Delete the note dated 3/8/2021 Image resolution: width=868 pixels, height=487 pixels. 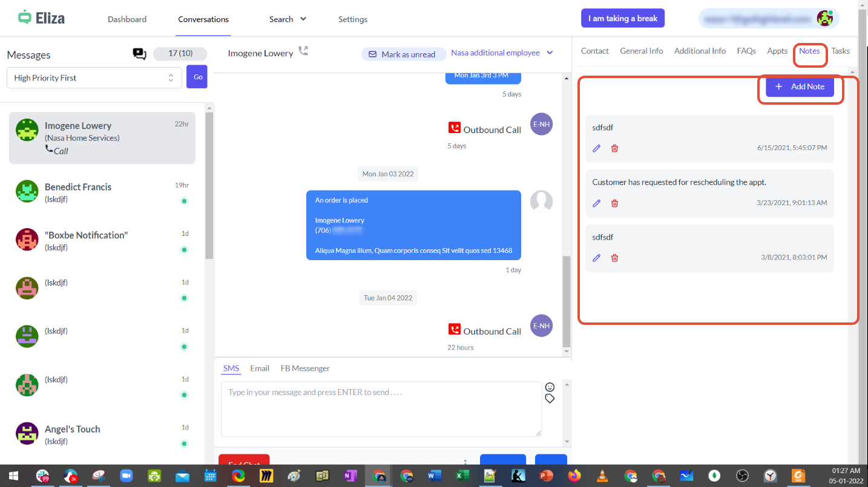614,258
